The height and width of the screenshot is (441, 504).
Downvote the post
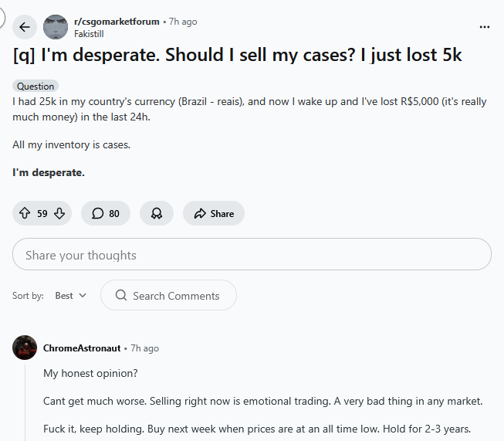(x=59, y=213)
